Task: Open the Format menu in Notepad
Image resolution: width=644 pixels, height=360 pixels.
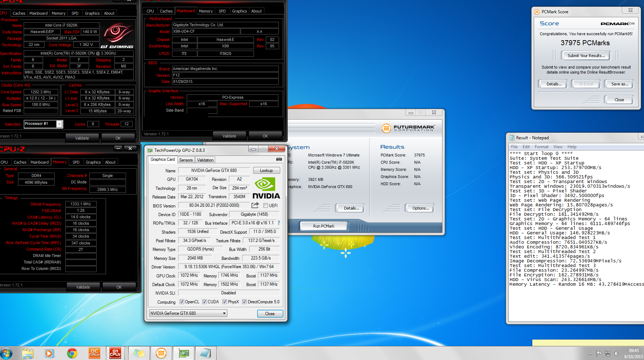Action: coord(541,147)
